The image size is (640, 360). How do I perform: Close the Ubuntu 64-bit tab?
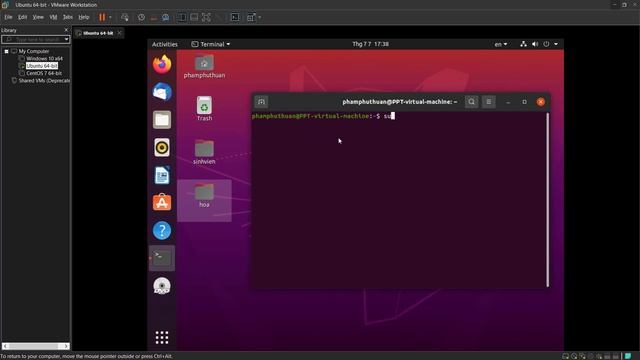120,33
